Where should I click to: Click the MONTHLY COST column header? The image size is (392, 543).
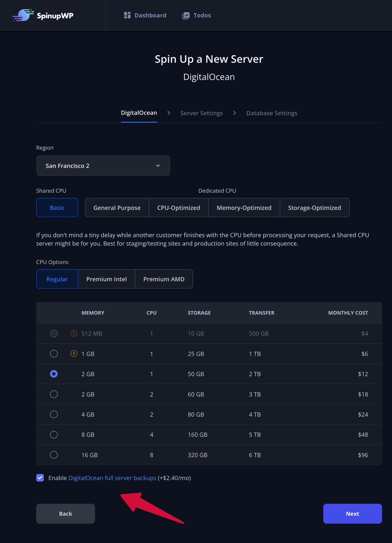click(348, 313)
